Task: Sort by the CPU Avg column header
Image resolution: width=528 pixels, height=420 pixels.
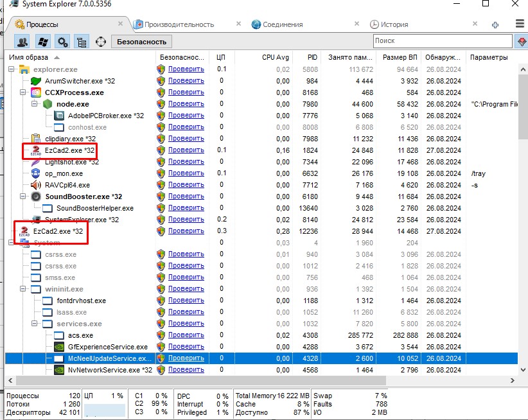Action: [x=275, y=57]
